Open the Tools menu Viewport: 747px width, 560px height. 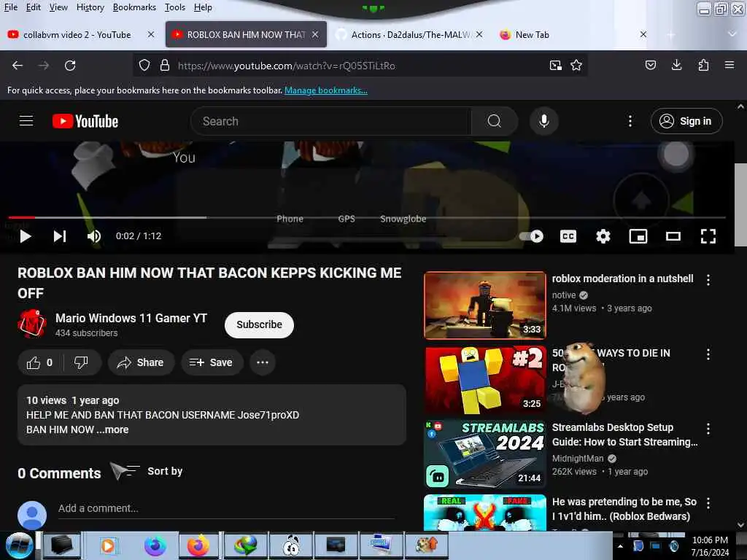click(175, 7)
